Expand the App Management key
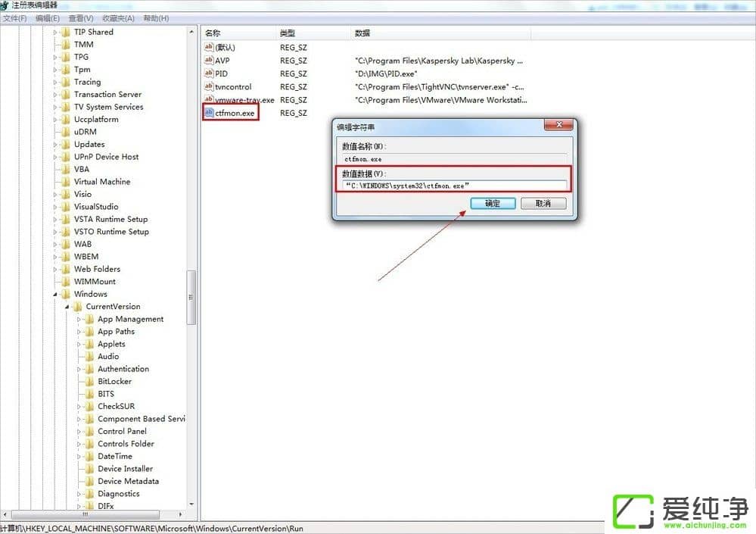Screen dimensions: 756x534 tap(79, 320)
